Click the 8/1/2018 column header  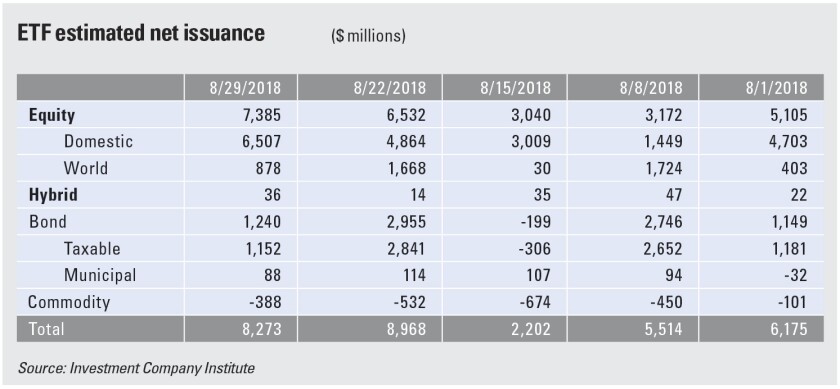(776, 87)
